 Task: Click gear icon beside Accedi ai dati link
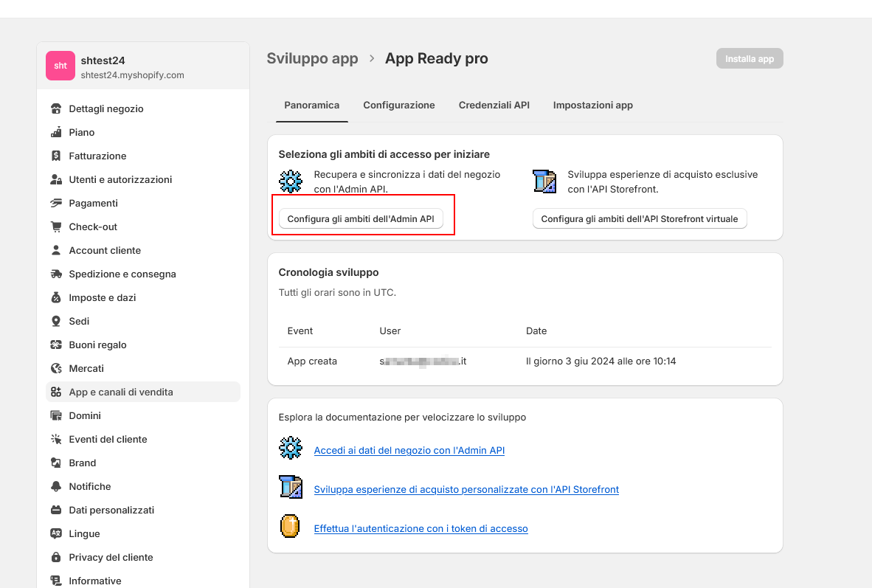[290, 448]
